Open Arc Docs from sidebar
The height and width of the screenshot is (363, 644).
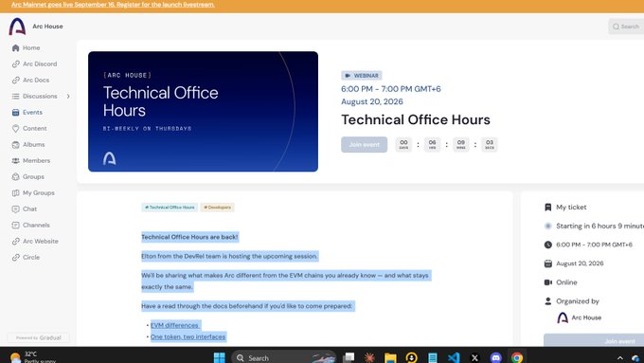pyautogui.click(x=31, y=80)
